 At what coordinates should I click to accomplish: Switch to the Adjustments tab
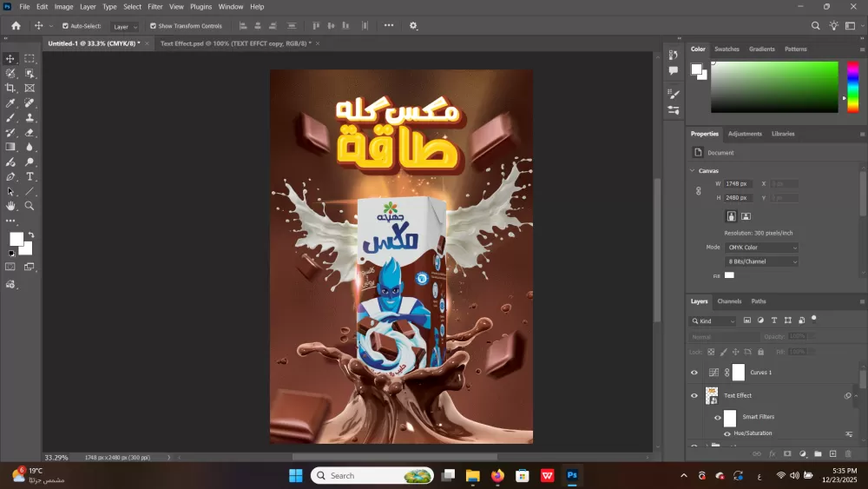pos(745,134)
